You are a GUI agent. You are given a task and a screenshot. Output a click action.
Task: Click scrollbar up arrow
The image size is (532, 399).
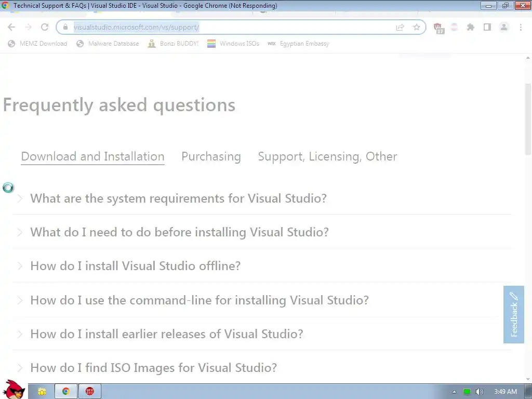(528, 58)
